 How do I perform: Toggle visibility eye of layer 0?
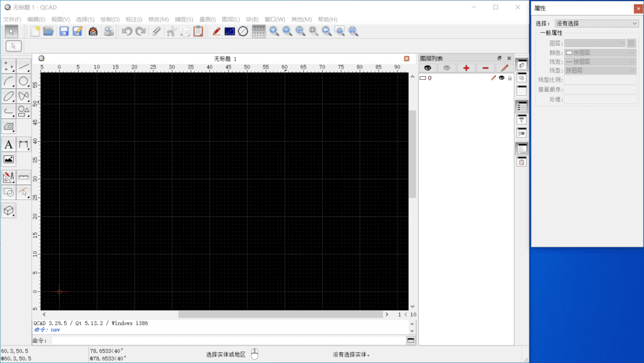click(x=501, y=78)
